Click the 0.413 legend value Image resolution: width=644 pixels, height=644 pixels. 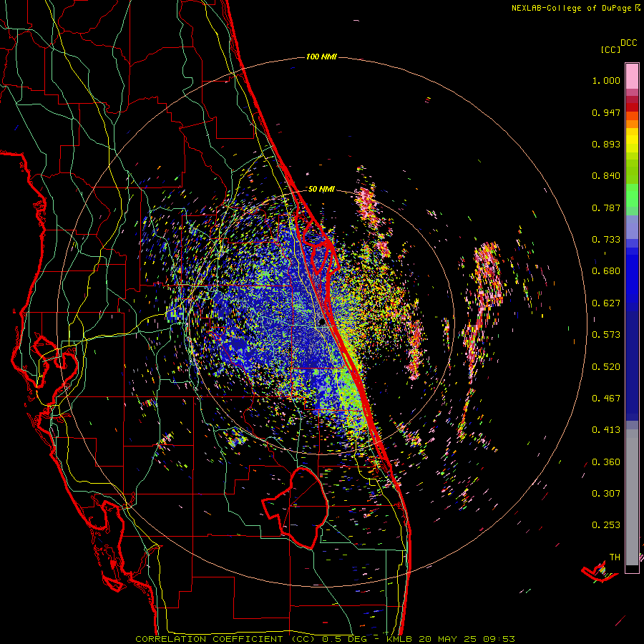click(606, 430)
